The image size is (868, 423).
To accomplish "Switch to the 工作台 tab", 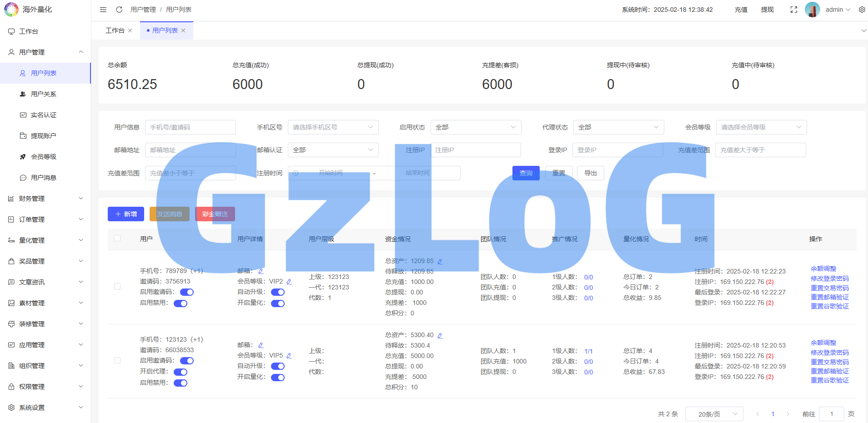I will (115, 30).
